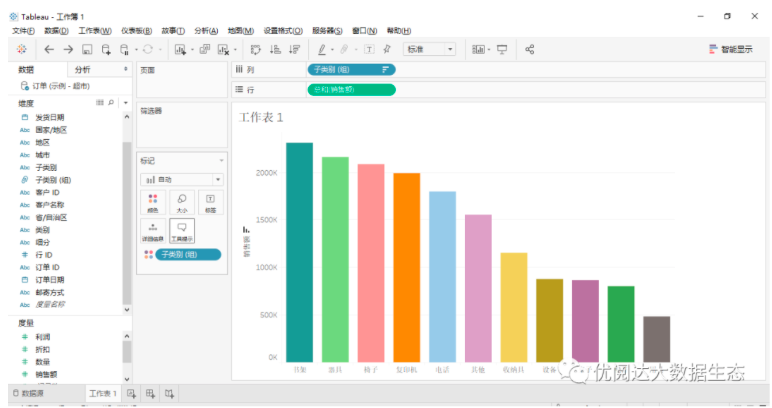Open the Color (颜色) marks card button
Screen dimensions: 772x408
point(153,203)
